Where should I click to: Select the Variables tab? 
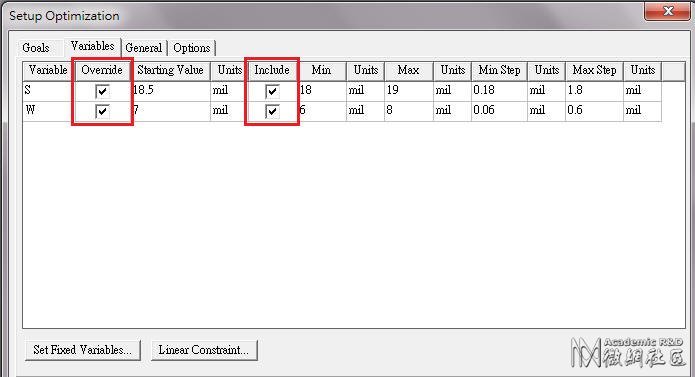(x=92, y=46)
